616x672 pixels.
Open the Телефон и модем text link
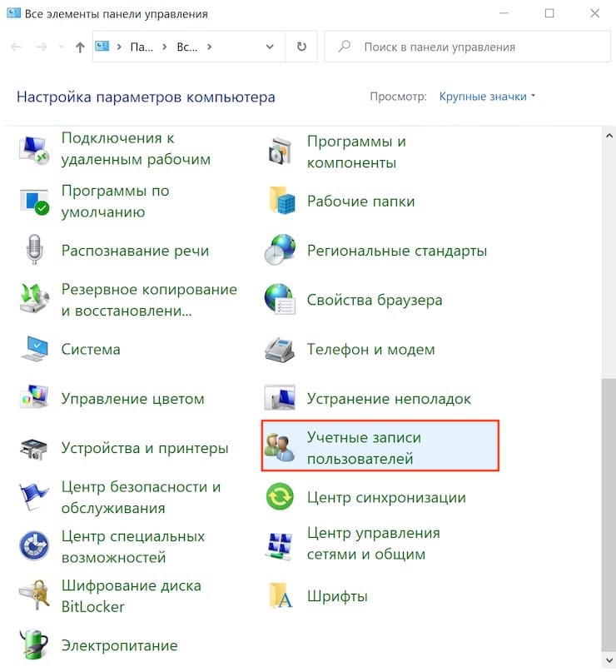tap(371, 349)
